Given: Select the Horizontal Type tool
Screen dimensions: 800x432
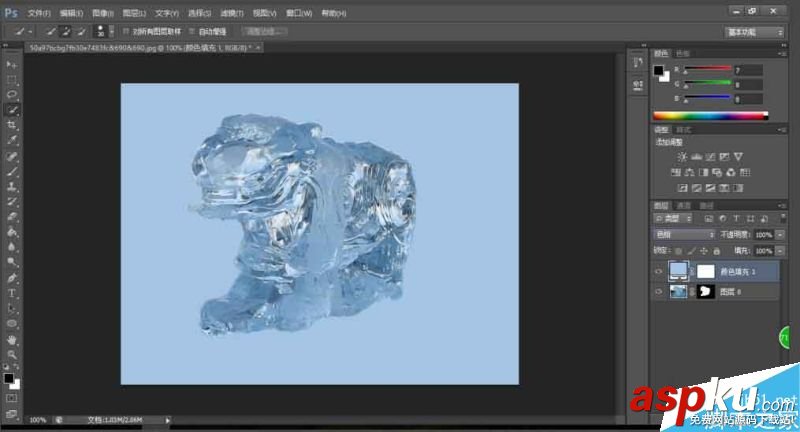Looking at the screenshot, I should 12,293.
